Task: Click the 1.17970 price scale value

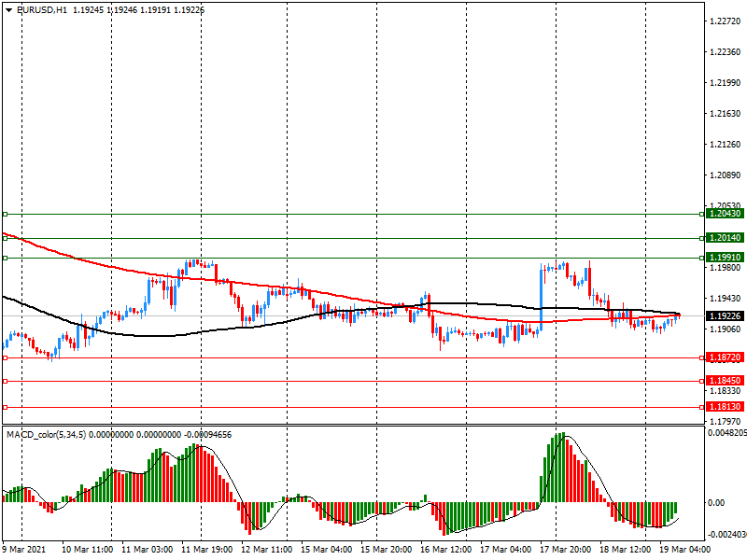Action: (726, 422)
